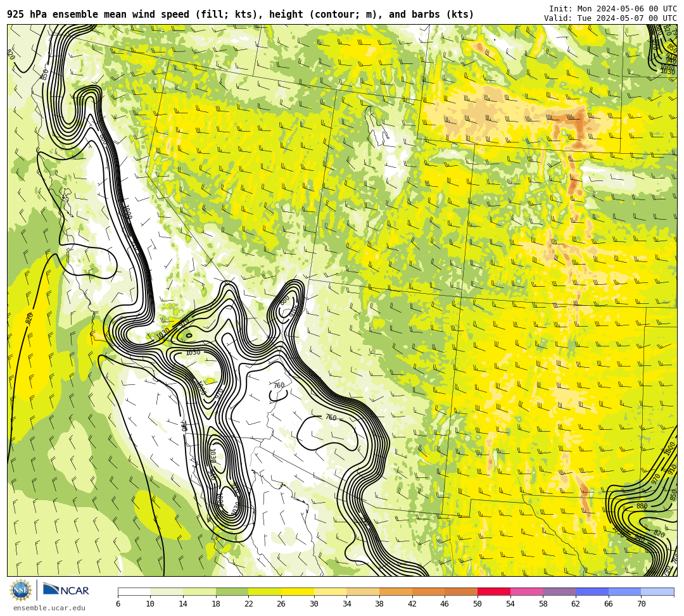
Task: Click the colorbar tick label 62
Action: (x=576, y=604)
